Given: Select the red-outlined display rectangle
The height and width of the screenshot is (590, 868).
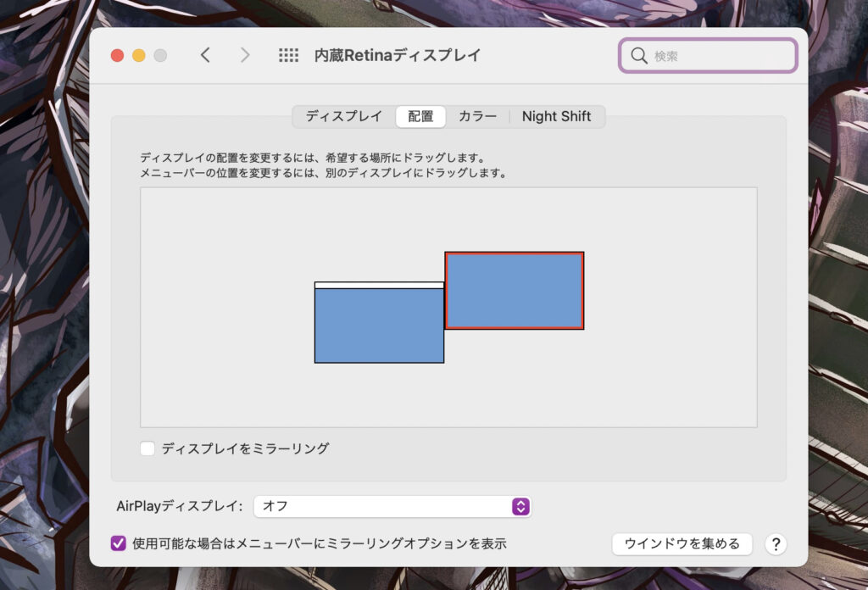Looking at the screenshot, I should tap(515, 291).
